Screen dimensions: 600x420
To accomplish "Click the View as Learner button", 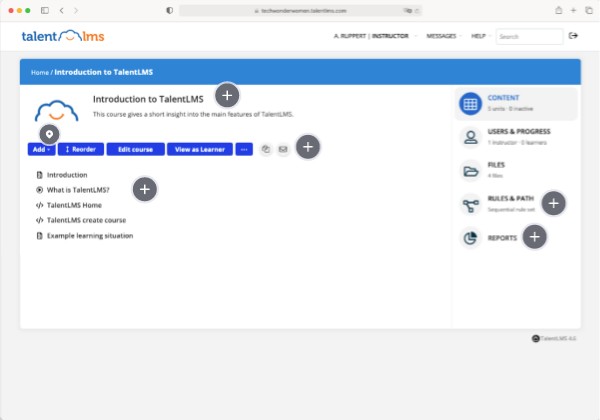I will [x=199, y=149].
